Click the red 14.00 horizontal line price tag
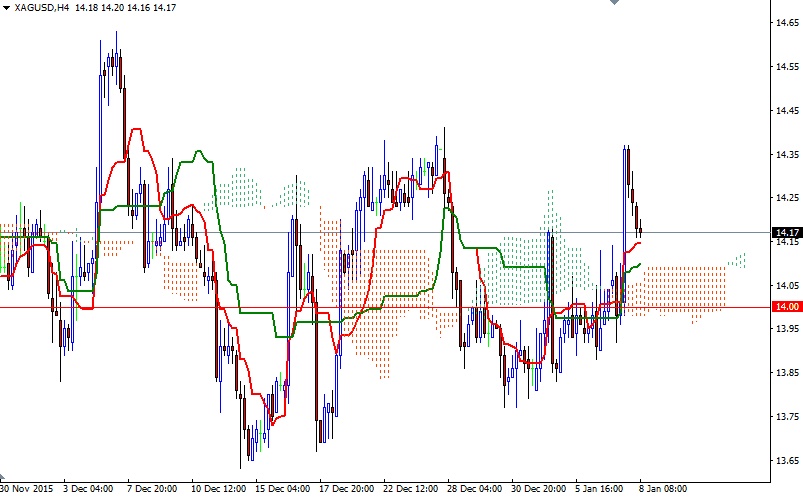The height and width of the screenshot is (497, 803). point(787,307)
